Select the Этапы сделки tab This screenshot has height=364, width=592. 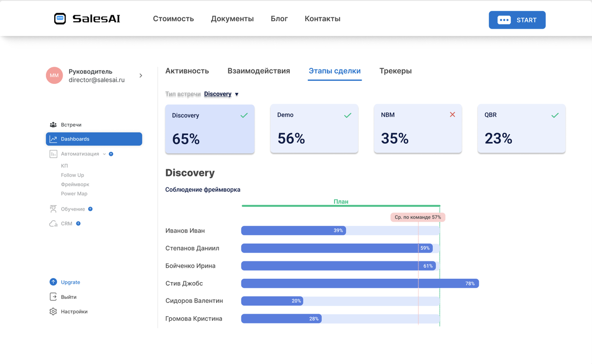pos(334,71)
